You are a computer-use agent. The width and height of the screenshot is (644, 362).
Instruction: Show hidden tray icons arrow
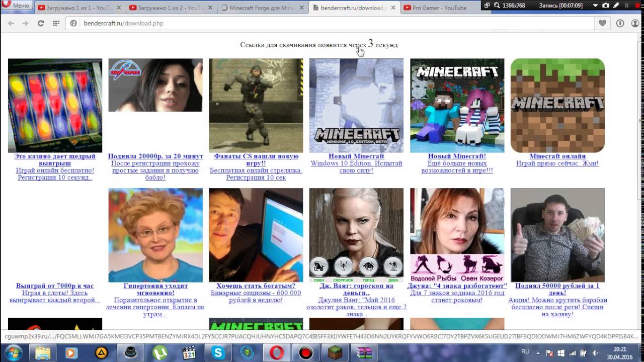(539, 353)
